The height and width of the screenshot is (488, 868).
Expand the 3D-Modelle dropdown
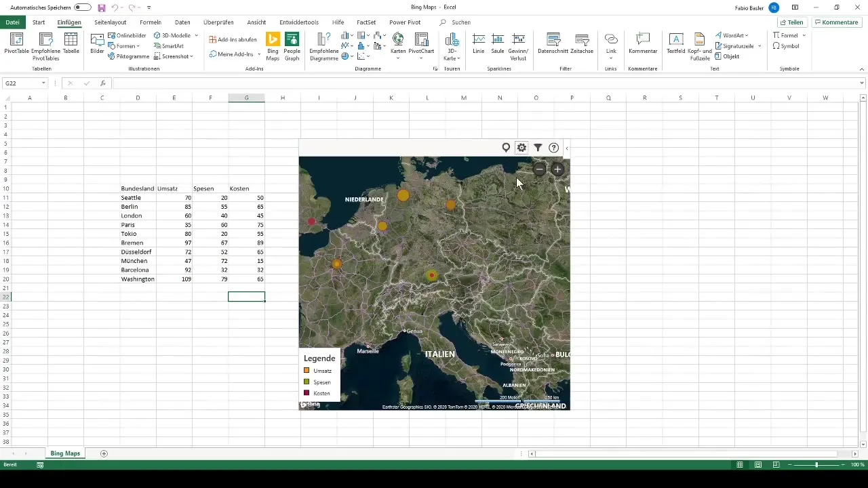pyautogui.click(x=196, y=35)
